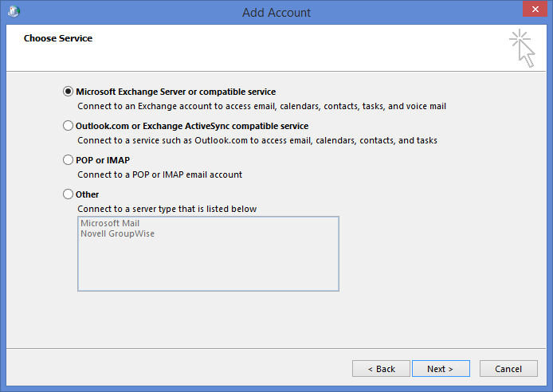
Task: Select Microsoft Exchange Server radio button
Action: click(68, 92)
